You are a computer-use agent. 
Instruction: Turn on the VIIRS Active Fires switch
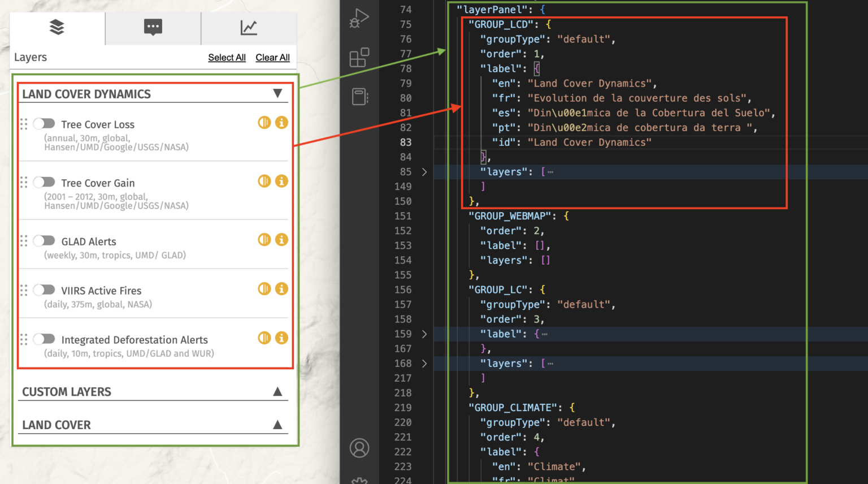point(44,289)
